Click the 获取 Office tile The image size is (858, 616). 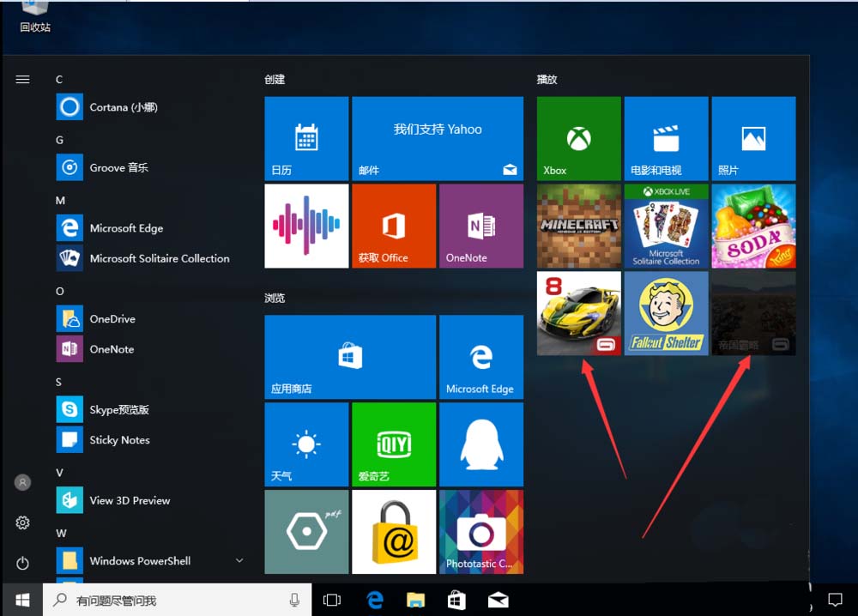coord(394,226)
